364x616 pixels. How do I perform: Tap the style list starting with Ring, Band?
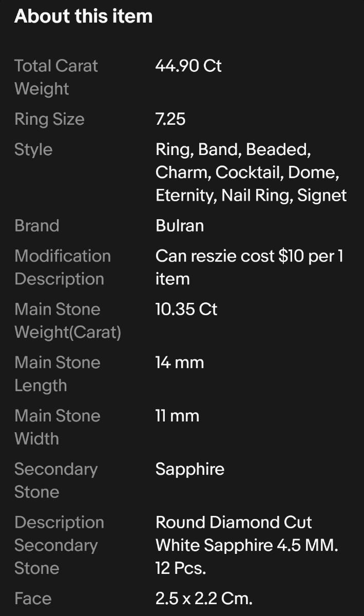pos(251,172)
